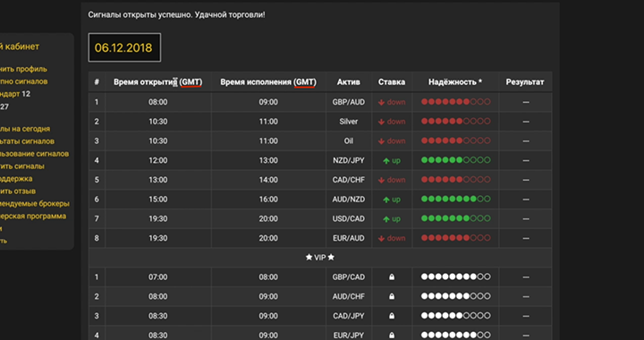Click the down arrow in CAD/CHF row
The height and width of the screenshot is (340, 644).
pyautogui.click(x=381, y=180)
